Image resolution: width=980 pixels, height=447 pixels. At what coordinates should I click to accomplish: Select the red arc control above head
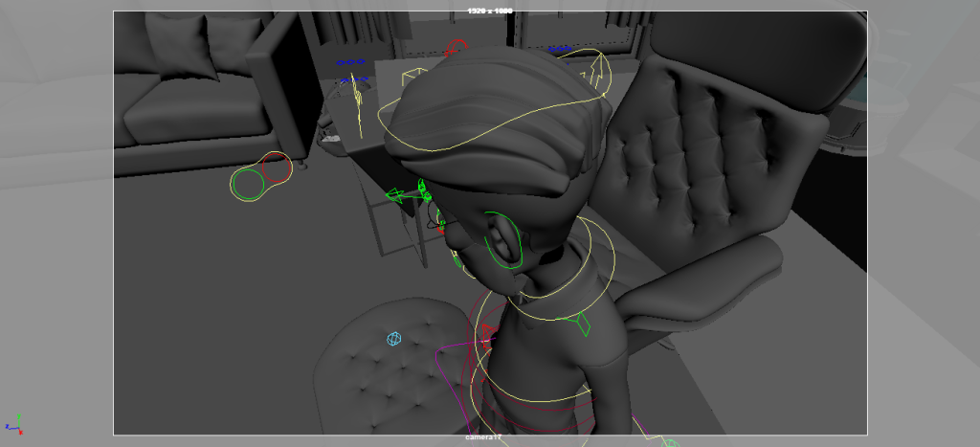(x=457, y=47)
